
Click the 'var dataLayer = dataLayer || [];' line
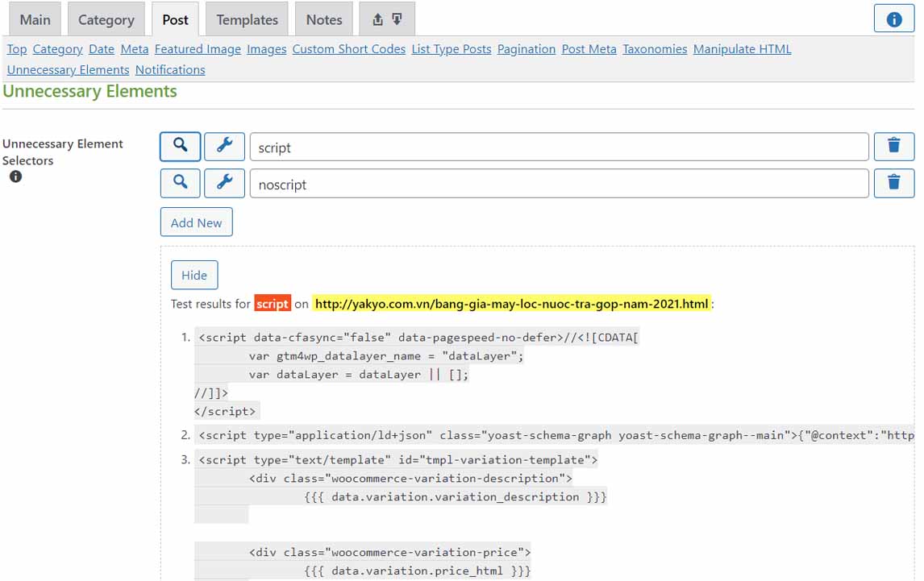click(358, 374)
